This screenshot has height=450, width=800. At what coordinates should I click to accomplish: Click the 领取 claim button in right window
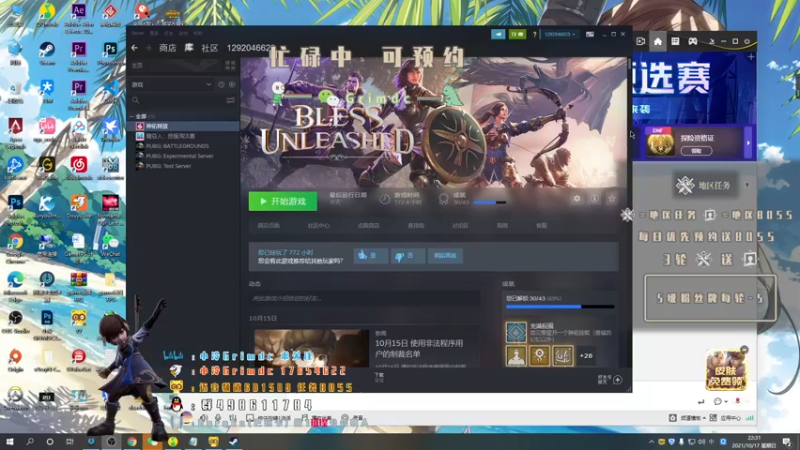click(x=696, y=151)
